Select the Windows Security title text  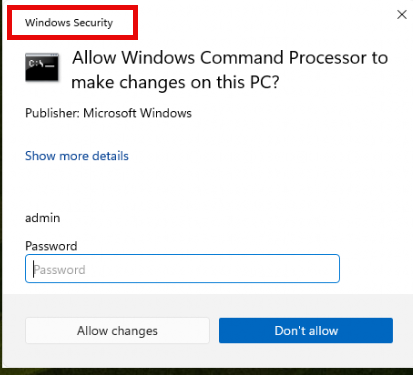pos(69,23)
